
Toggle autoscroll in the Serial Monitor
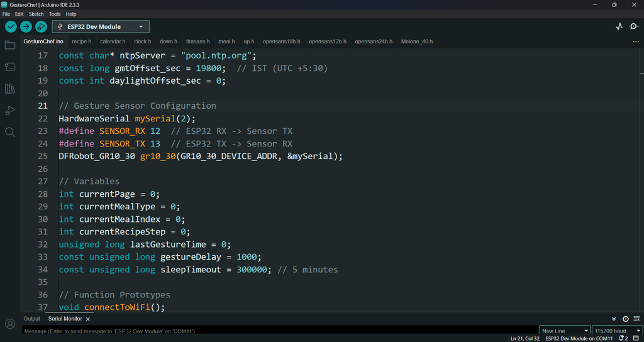tap(614, 319)
